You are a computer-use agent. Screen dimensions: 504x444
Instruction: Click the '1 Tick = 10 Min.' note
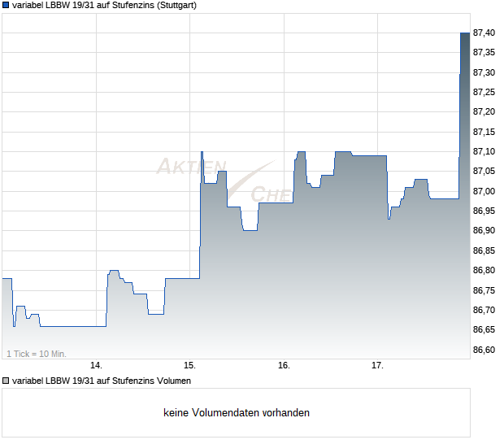[37, 354]
